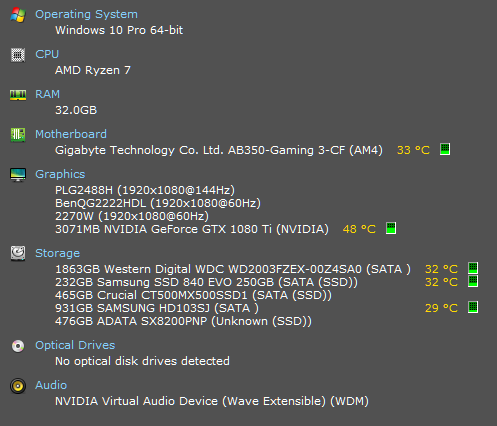Click the RAM memory stick icon
This screenshot has height=426, width=497.
point(18,95)
